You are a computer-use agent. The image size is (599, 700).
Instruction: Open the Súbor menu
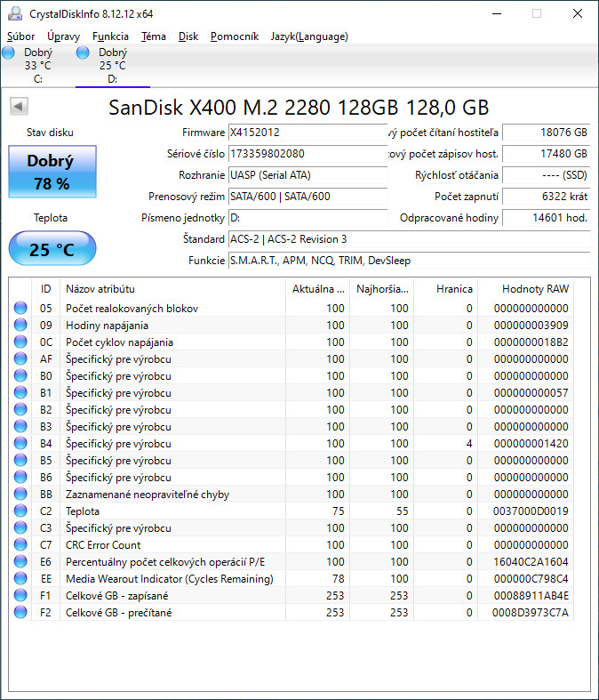pos(20,36)
